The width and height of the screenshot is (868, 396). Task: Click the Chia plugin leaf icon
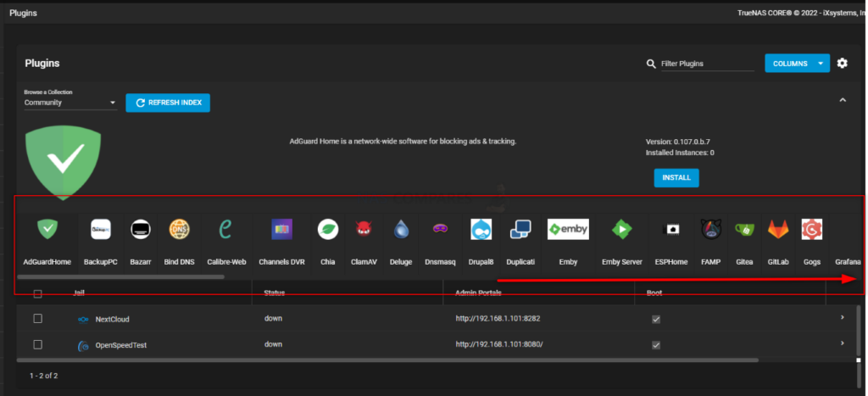click(x=328, y=229)
